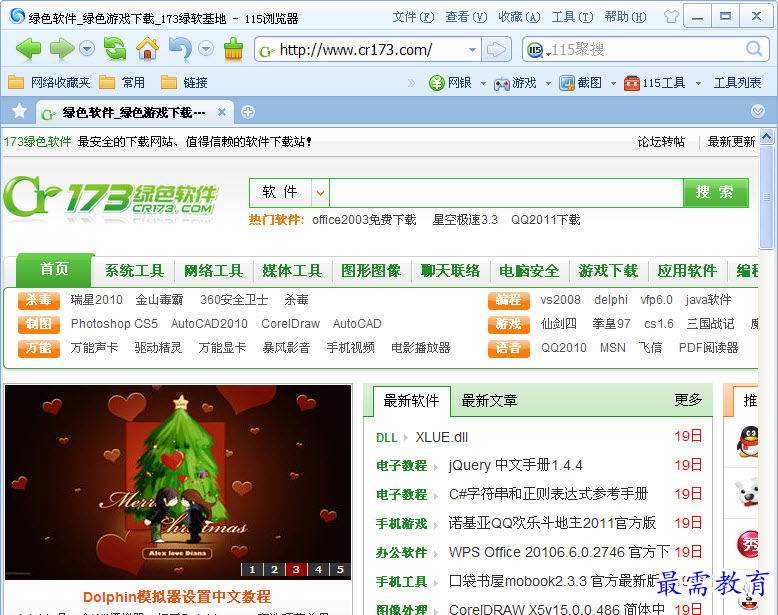Click the 最新更新 link

(x=731, y=142)
